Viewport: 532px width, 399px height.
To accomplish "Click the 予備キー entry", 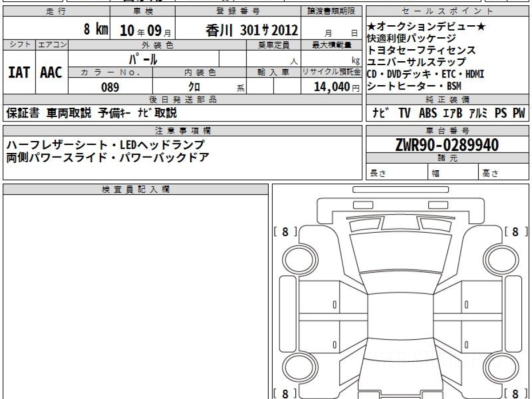I will coord(114,113).
